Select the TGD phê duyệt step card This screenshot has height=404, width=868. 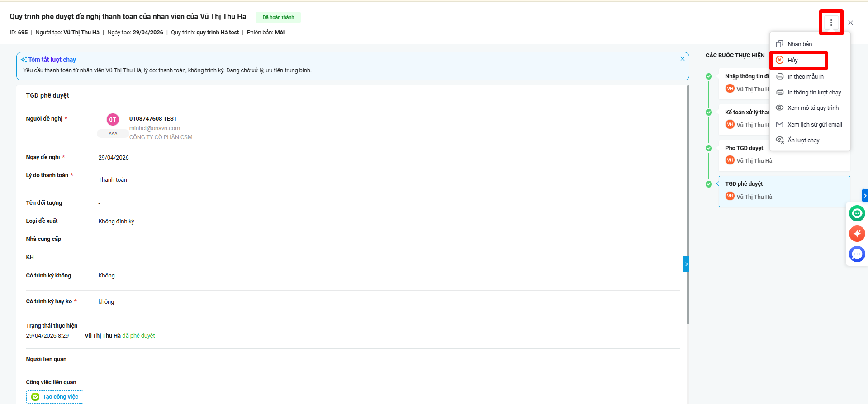tap(784, 191)
